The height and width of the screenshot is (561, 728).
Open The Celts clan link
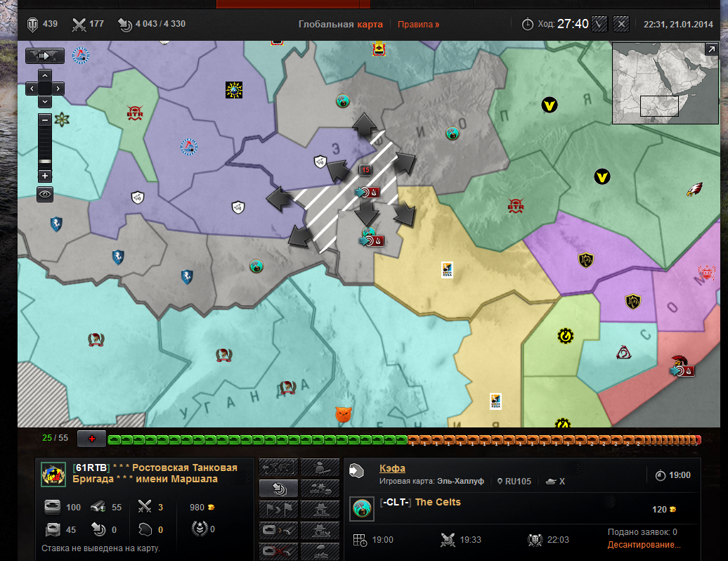pos(438,502)
